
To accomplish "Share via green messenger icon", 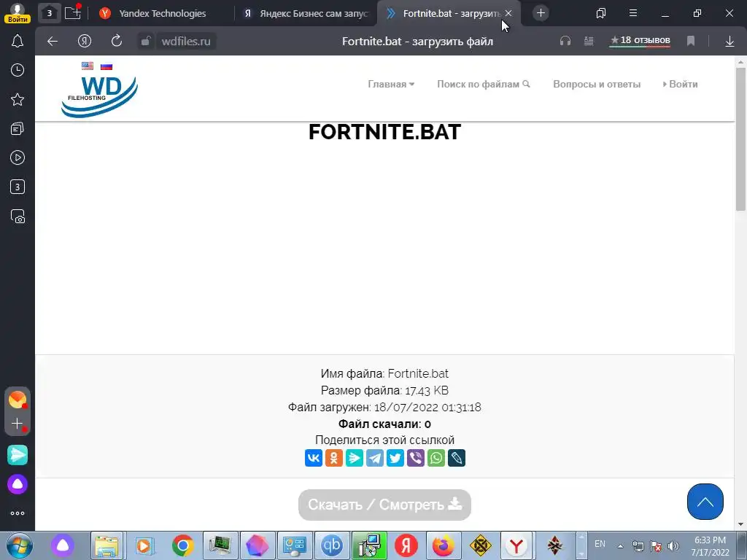I will tap(355, 458).
